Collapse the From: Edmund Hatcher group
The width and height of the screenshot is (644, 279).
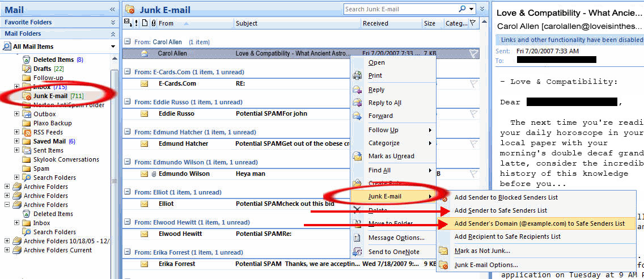(x=128, y=132)
